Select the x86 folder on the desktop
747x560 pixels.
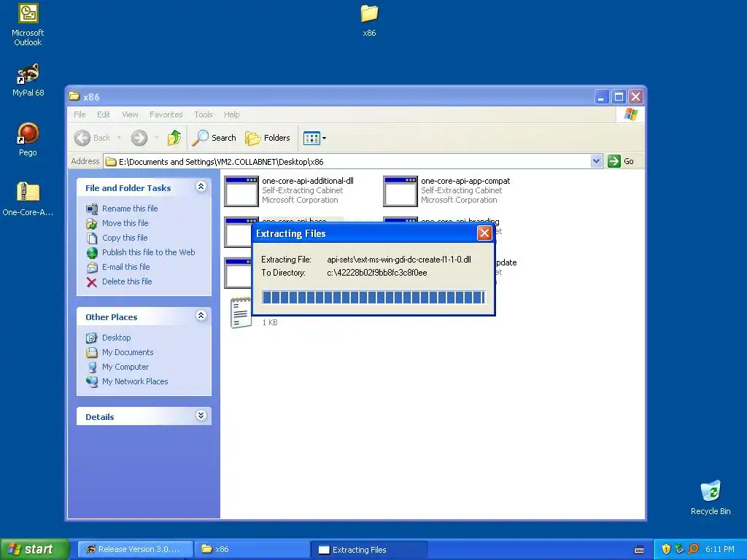pyautogui.click(x=369, y=20)
